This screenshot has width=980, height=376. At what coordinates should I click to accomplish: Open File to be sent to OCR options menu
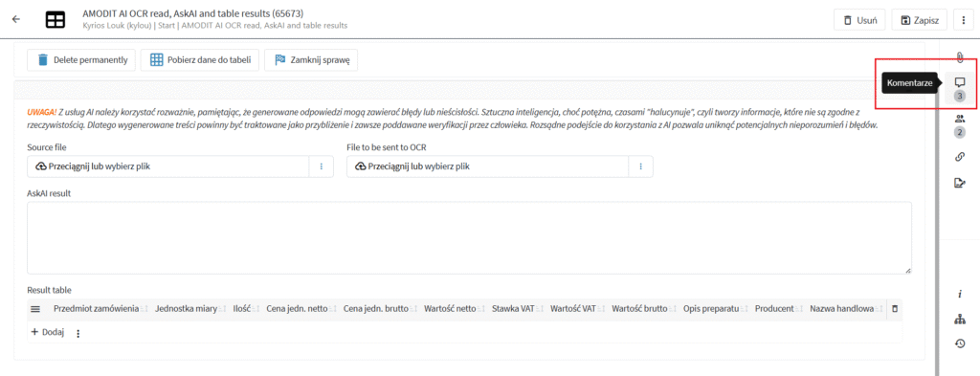click(640, 166)
